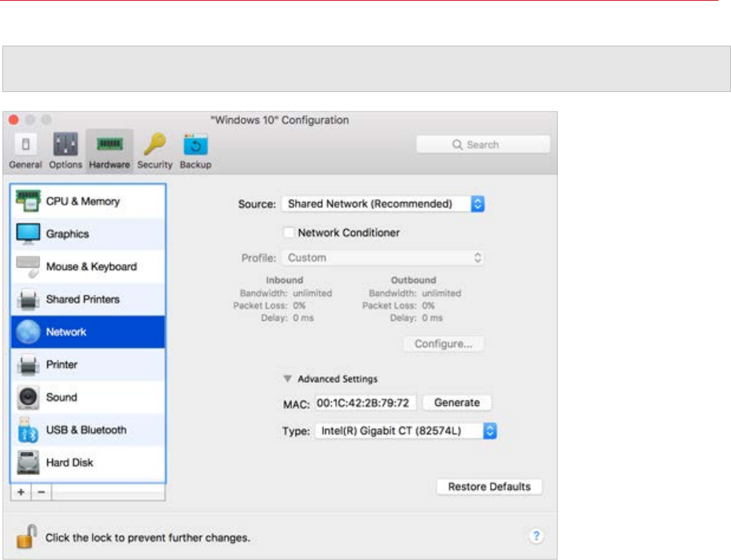731x560 pixels.
Task: Add a device with the plus button
Action: (x=21, y=492)
